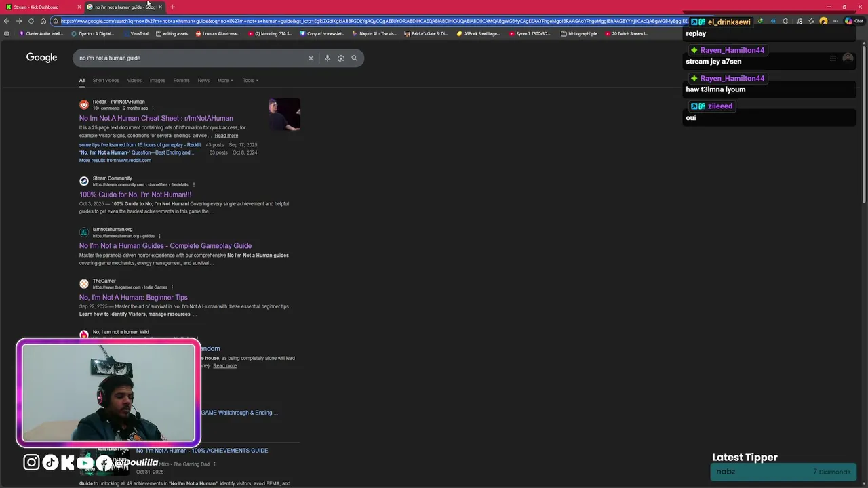Open the 20 Twitch Stream bookmark
The width and height of the screenshot is (868, 488).
click(x=626, y=33)
